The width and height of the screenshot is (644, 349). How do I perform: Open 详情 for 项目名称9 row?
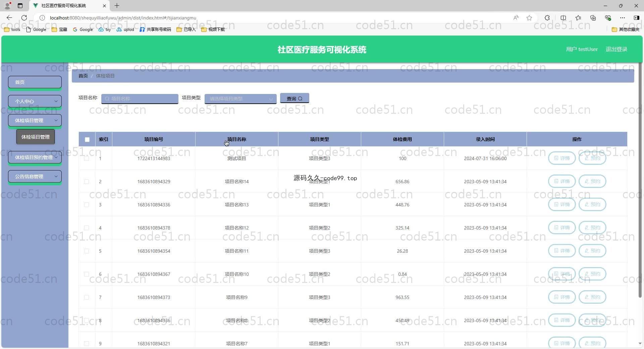click(562, 297)
